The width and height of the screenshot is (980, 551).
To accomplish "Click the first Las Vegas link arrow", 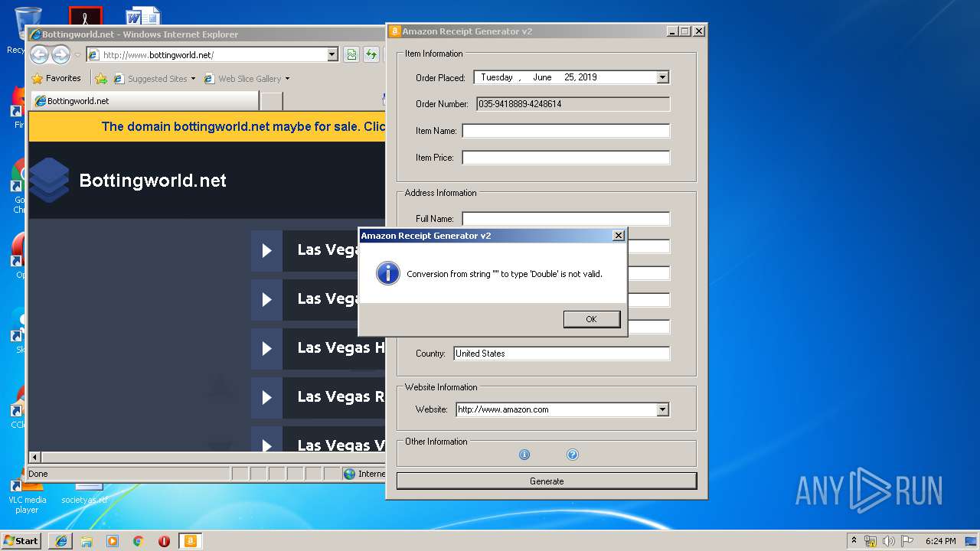I will (x=266, y=250).
